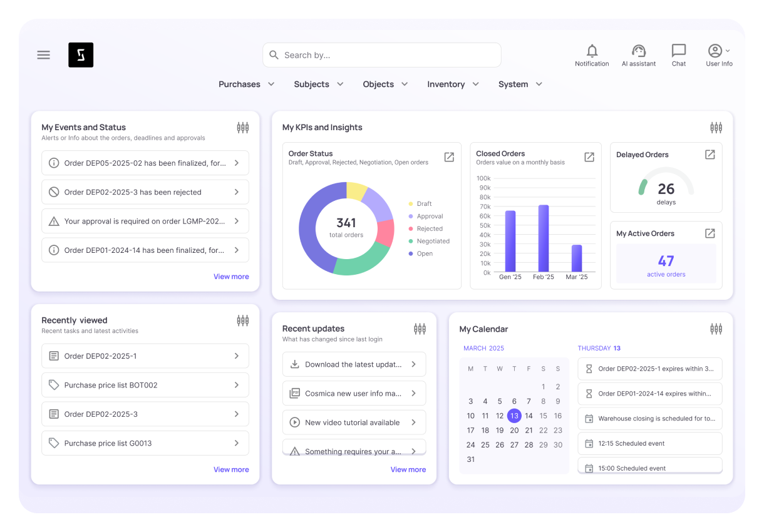This screenshot has width=764, height=532.
Task: Click the Search by input field
Action: click(382, 55)
